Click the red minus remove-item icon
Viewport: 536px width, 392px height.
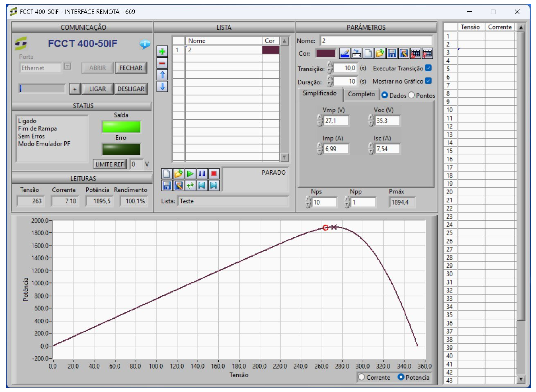tap(162, 63)
